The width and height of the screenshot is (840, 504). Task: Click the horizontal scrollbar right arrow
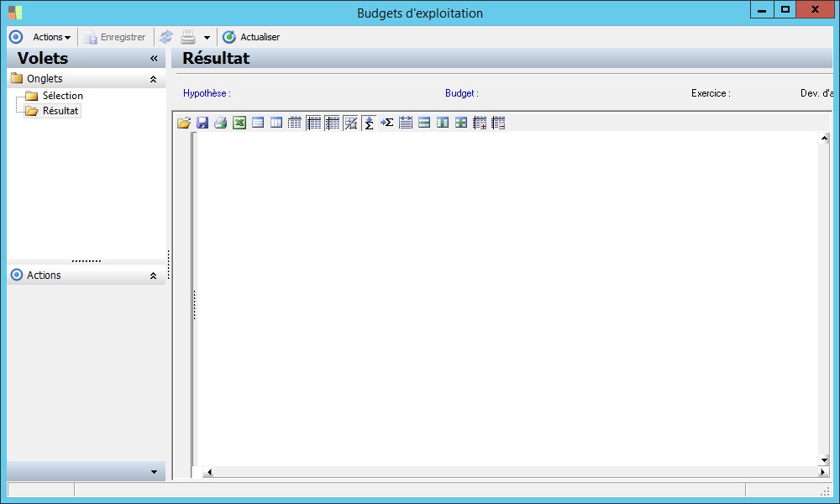click(x=823, y=472)
